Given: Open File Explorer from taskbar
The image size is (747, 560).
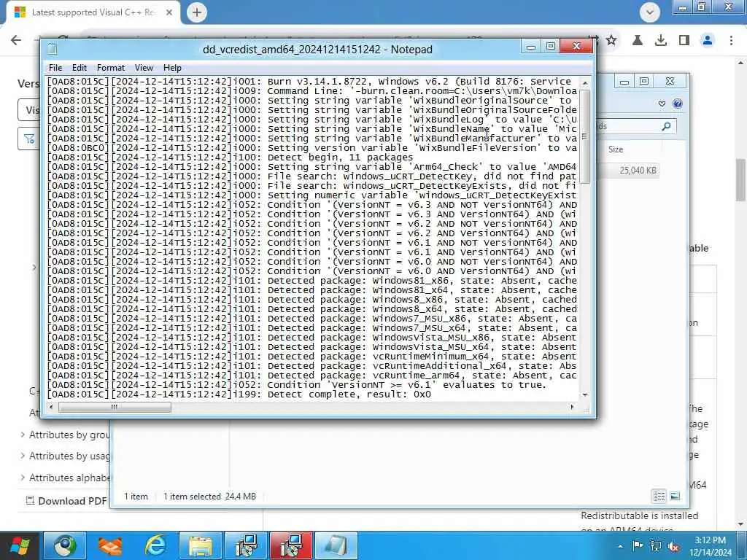Looking at the screenshot, I should tap(201, 545).
